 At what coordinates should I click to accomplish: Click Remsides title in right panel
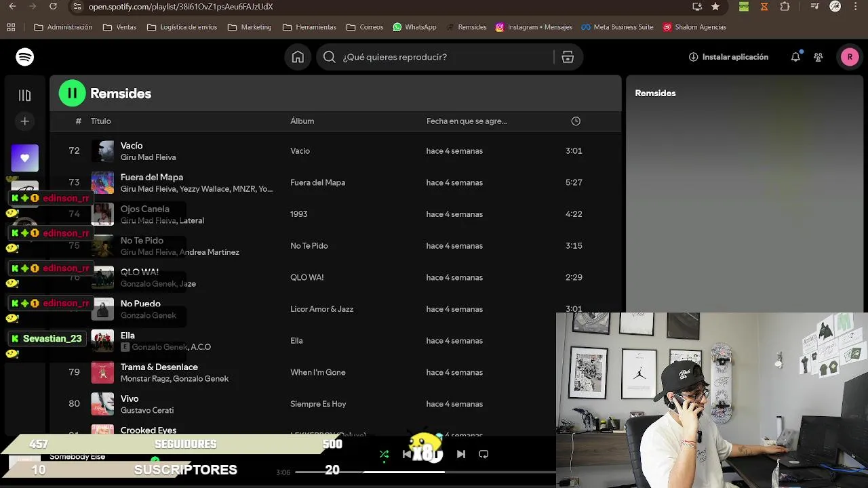point(655,94)
